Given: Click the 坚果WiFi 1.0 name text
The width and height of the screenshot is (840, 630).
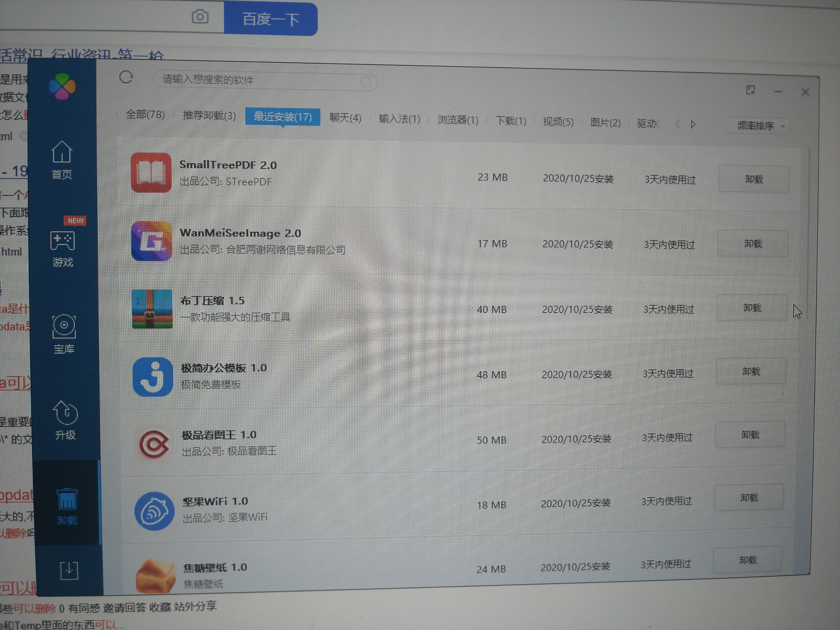Looking at the screenshot, I should (x=215, y=501).
